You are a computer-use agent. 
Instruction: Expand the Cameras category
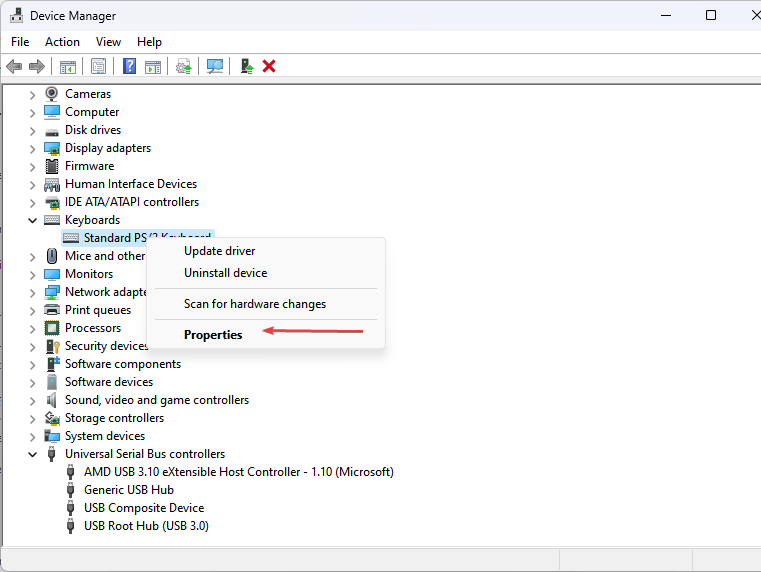pos(33,94)
